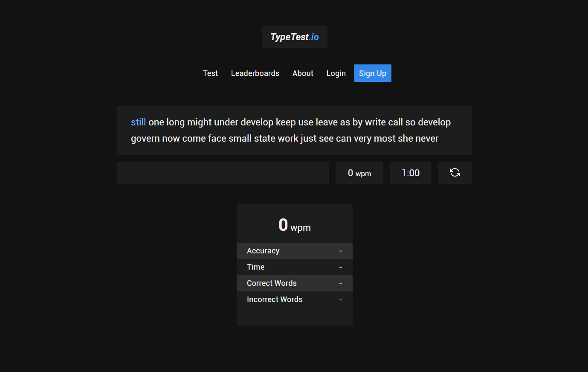The image size is (588, 372).
Task: Click the restart test refresh icon
Action: point(455,173)
